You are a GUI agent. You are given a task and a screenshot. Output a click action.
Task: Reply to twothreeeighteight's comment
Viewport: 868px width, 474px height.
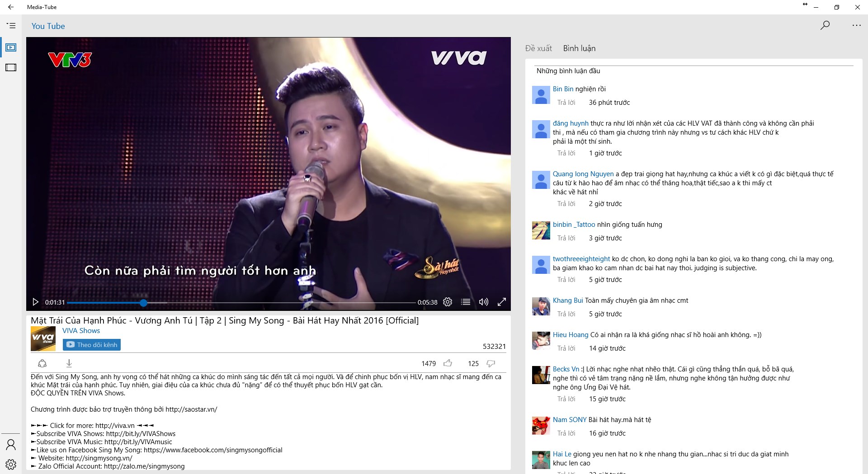coord(566,280)
